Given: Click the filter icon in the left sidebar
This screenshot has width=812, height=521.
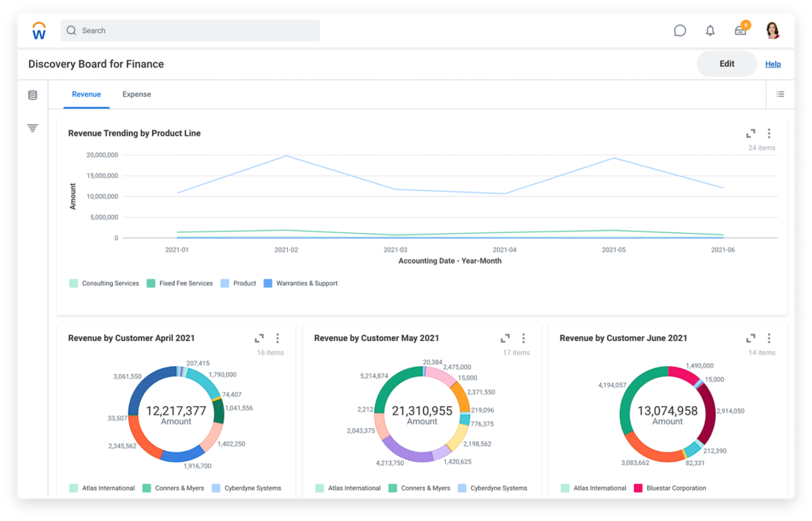Looking at the screenshot, I should pyautogui.click(x=31, y=127).
